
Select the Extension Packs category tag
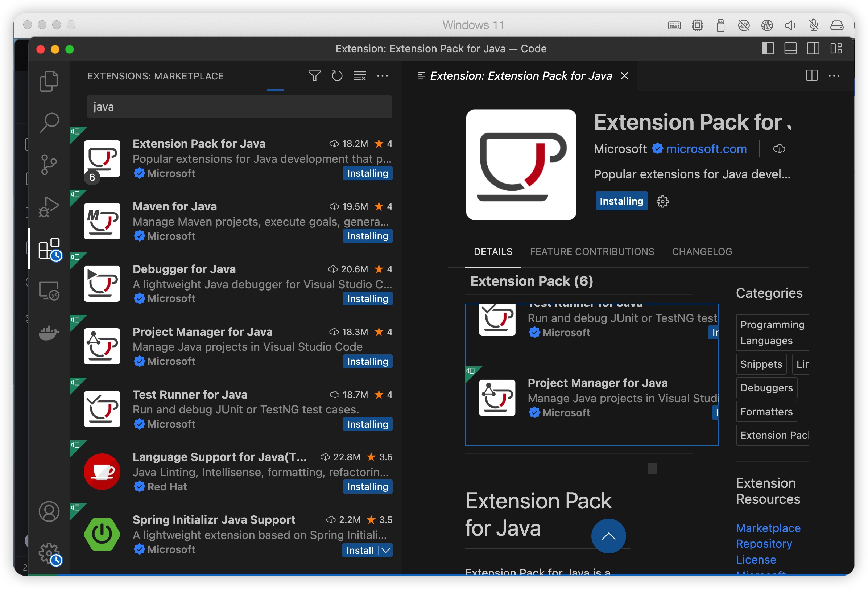point(772,436)
